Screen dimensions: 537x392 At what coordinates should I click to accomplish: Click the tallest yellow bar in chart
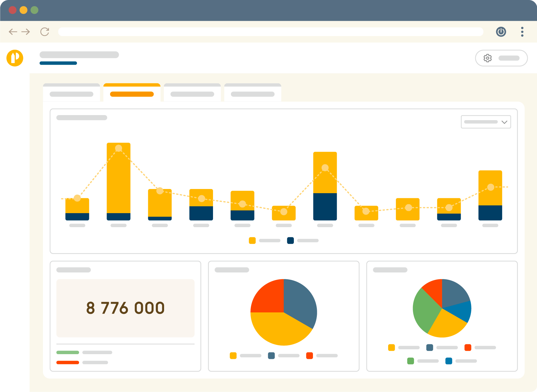point(118,179)
